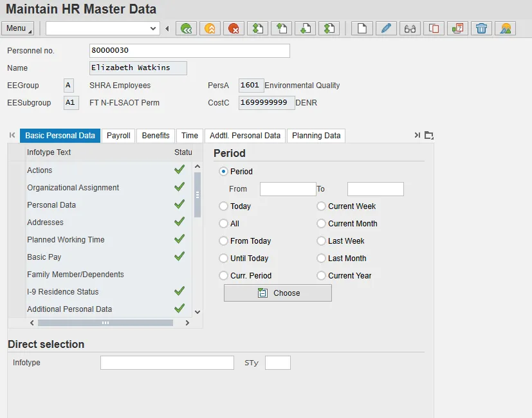The image size is (532, 418).
Task: Click the Display glasses icon
Action: (409, 28)
